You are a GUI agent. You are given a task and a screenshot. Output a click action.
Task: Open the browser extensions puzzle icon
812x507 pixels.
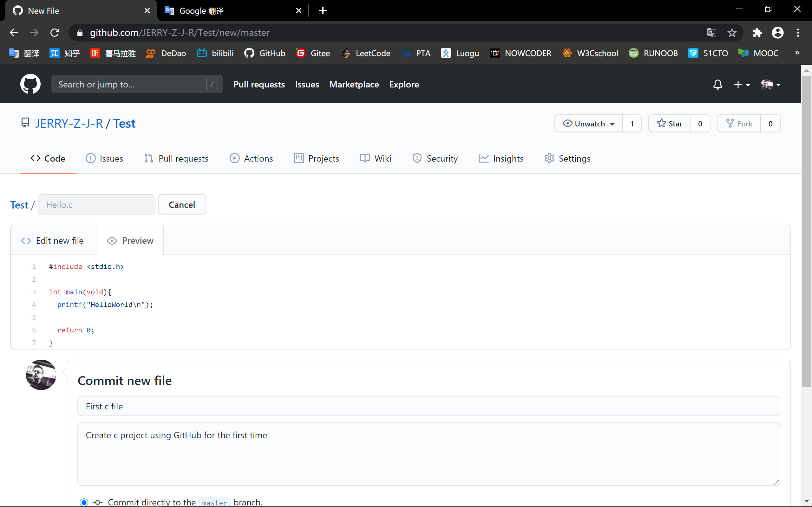(757, 33)
